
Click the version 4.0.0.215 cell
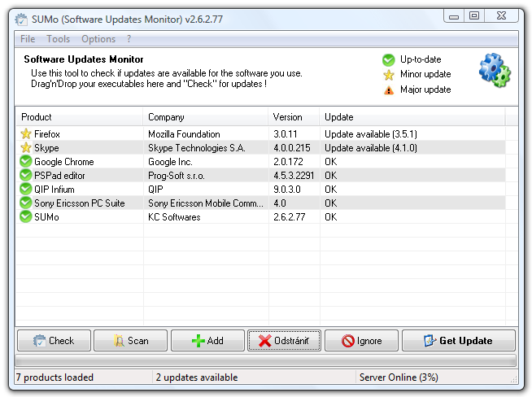pyautogui.click(x=292, y=148)
